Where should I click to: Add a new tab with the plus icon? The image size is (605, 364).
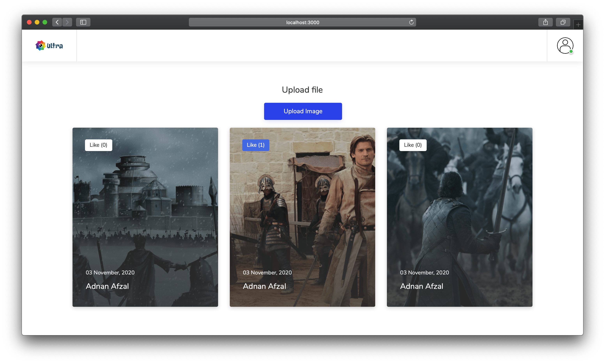click(578, 25)
